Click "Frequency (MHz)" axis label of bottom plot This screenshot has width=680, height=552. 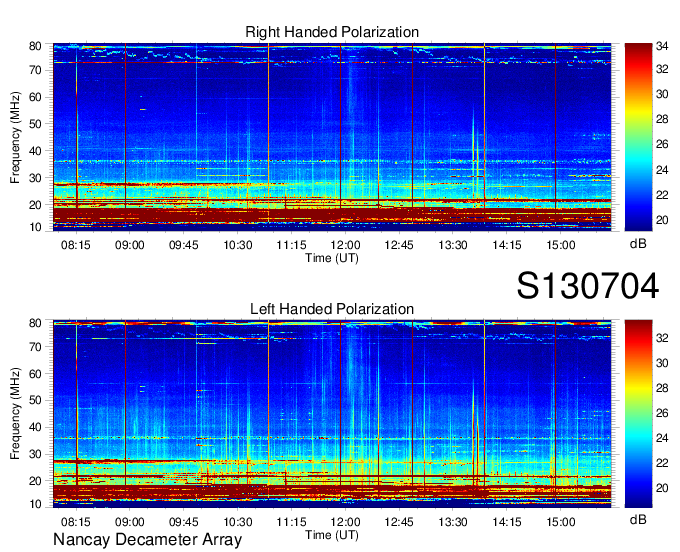tap(15, 414)
